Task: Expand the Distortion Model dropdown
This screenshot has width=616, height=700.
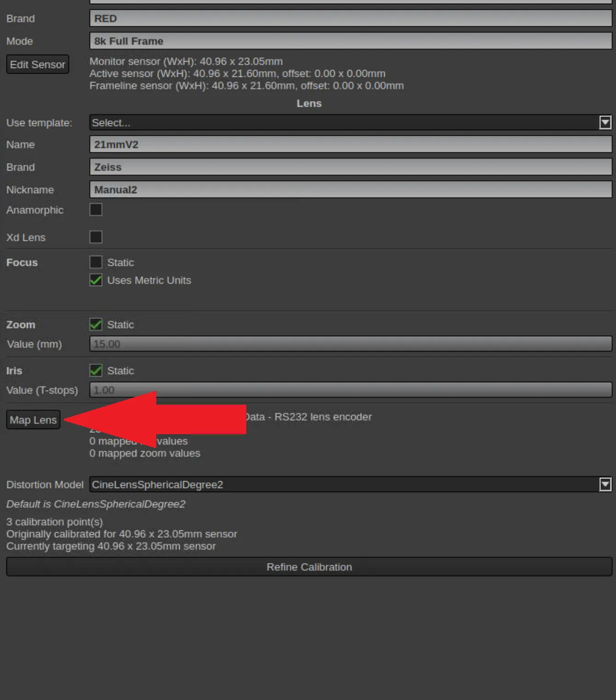Action: [x=351, y=484]
